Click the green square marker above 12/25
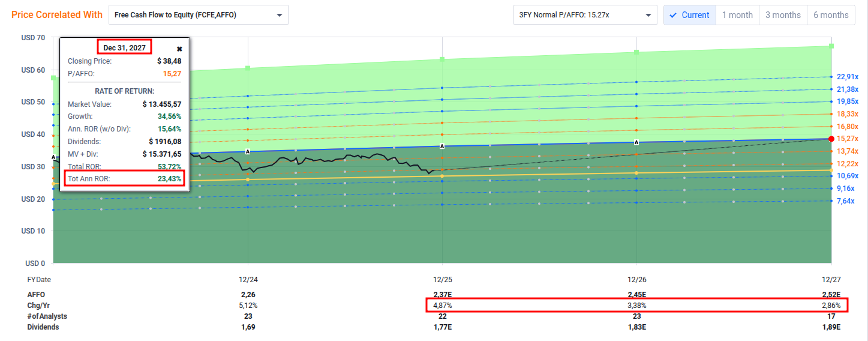The image size is (868, 341). (442, 59)
